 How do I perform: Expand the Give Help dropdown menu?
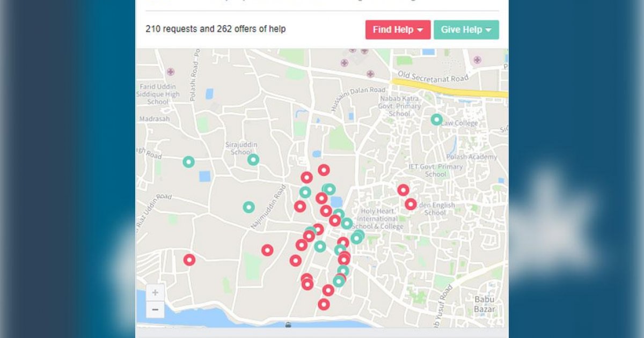point(466,30)
